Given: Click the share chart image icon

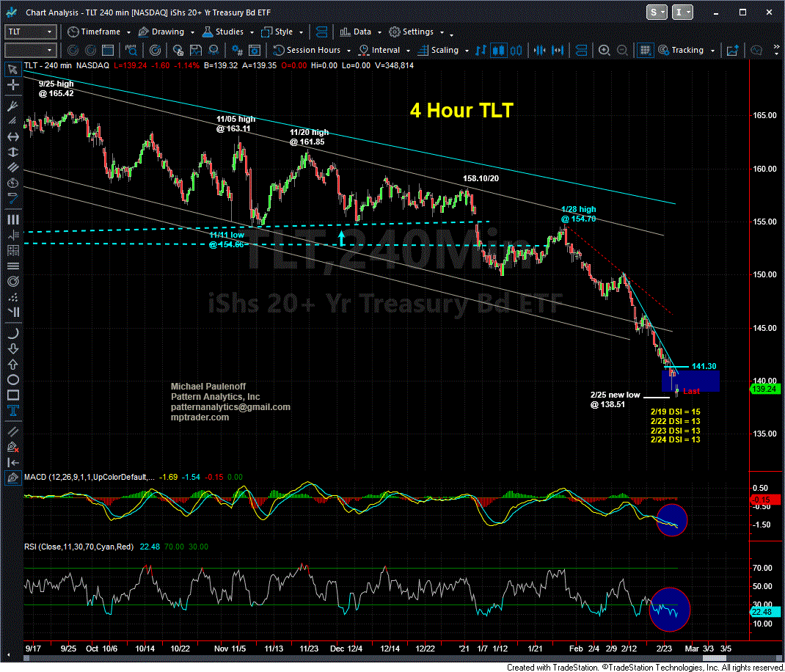Looking at the screenshot, I should click(734, 50).
